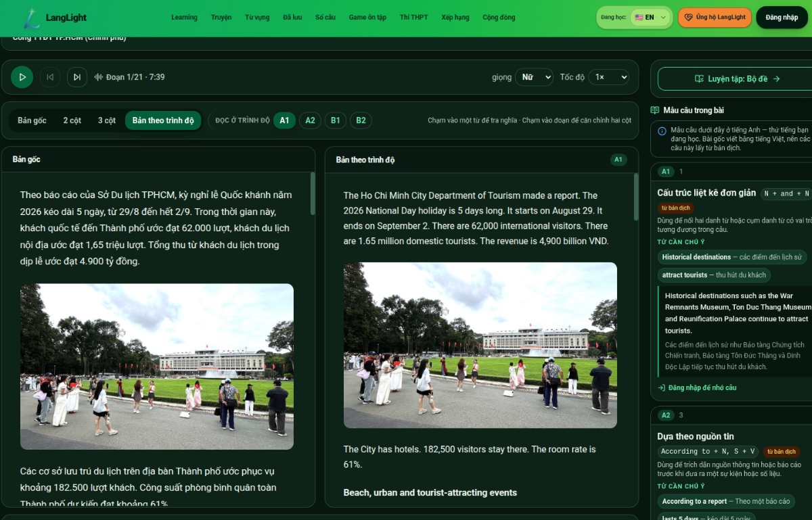Click the Đang học label
The height and width of the screenshot is (520, 812).
click(x=613, y=18)
